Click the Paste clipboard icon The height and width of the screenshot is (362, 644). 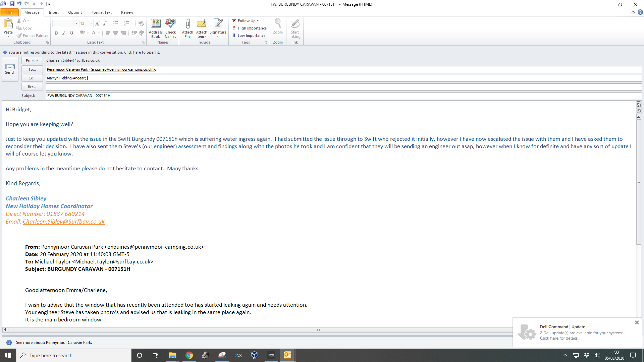(x=8, y=24)
